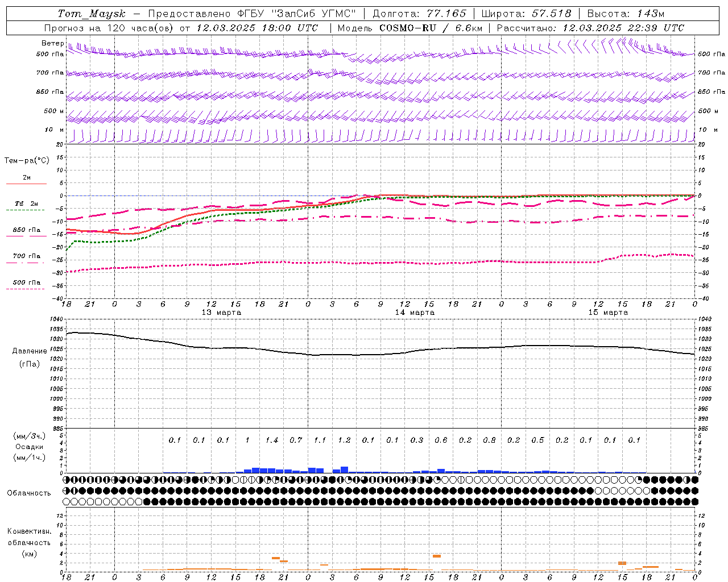
Task: Click the 1.1 precipitation value
Action: 320,440
